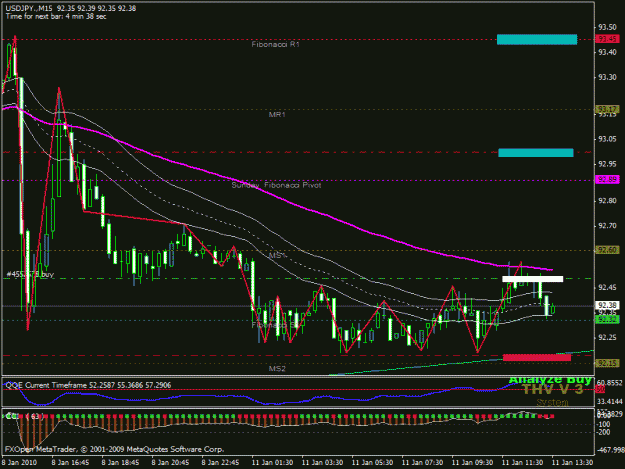The width and height of the screenshot is (625, 469).
Task: Click the 92.60 price tag on axis
Action: pos(607,250)
